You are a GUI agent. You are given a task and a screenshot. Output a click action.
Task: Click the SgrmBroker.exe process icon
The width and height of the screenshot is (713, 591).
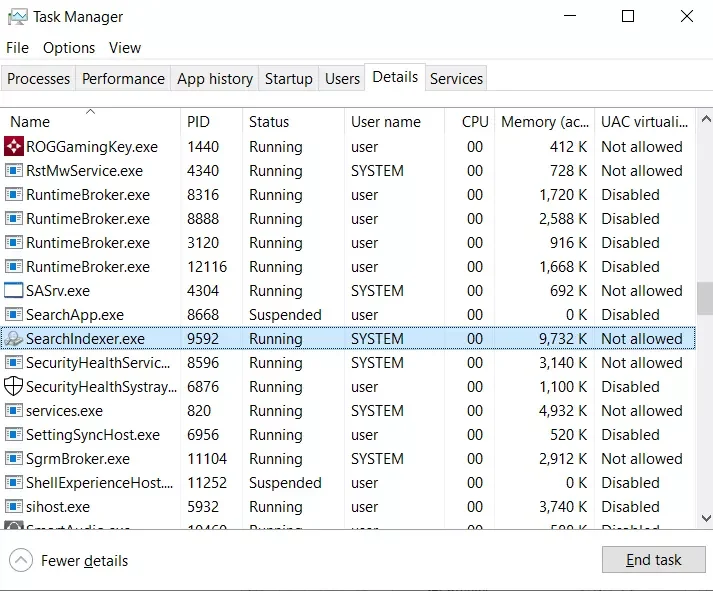(14, 459)
